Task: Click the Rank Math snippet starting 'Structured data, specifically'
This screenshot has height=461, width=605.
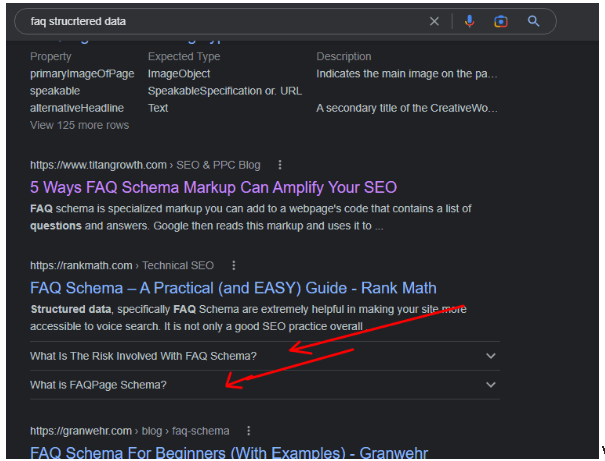Action: tap(248, 318)
